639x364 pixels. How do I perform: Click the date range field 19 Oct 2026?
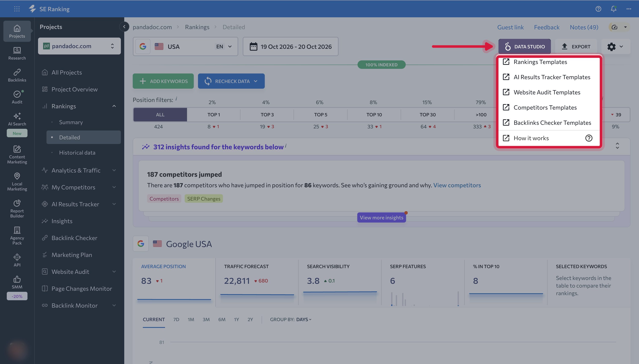pos(291,46)
